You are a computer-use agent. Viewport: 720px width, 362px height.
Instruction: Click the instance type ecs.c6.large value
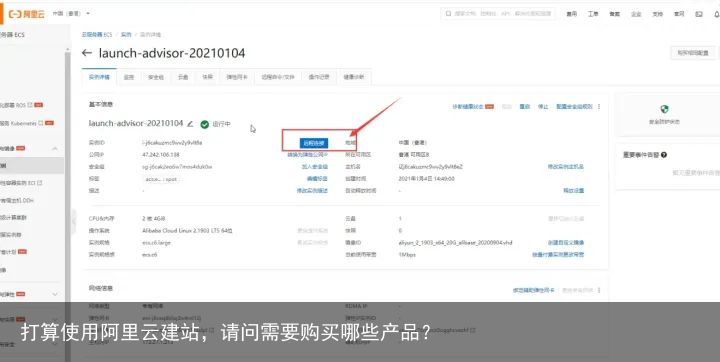pyautogui.click(x=157, y=243)
